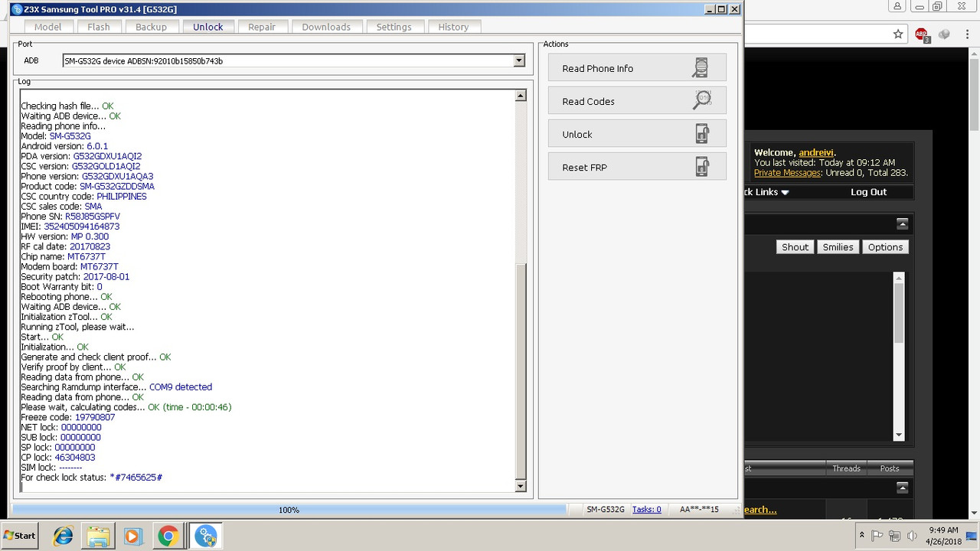Screen dimensions: 980x551
Task: Click the PDA version G532GDXU1AQI2
Action: 107,156
